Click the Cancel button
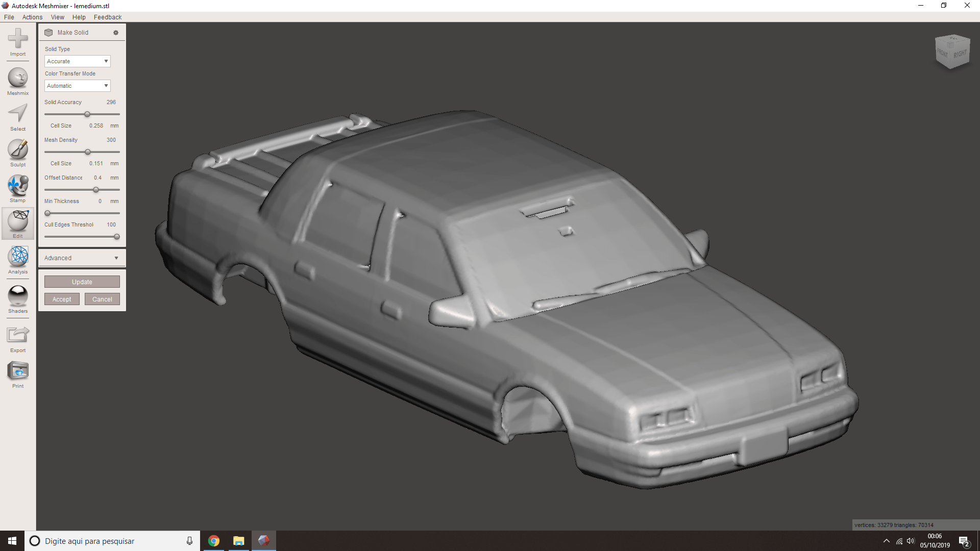Viewport: 980px width, 551px height. (102, 299)
